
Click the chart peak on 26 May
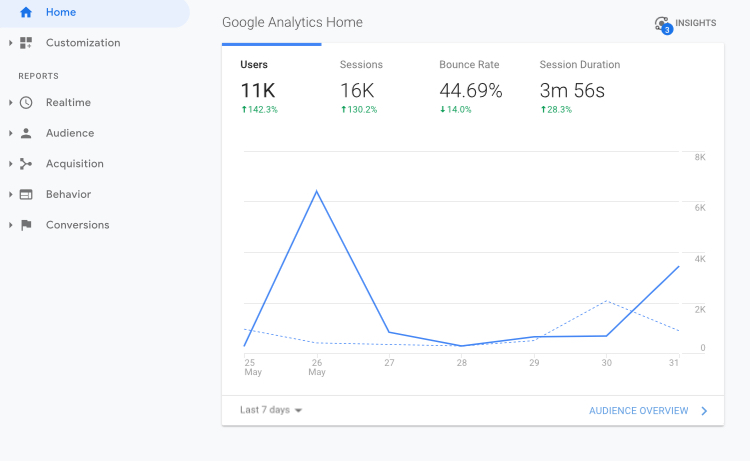click(317, 191)
